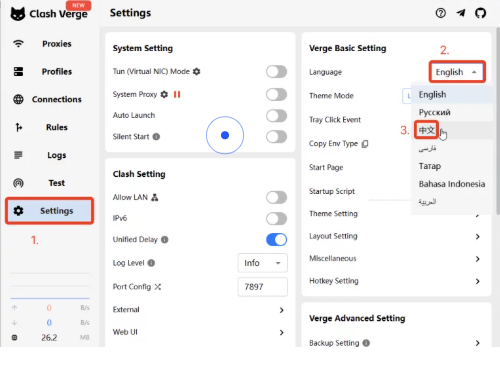
Task: Expand the External controller row
Action: [200, 310]
